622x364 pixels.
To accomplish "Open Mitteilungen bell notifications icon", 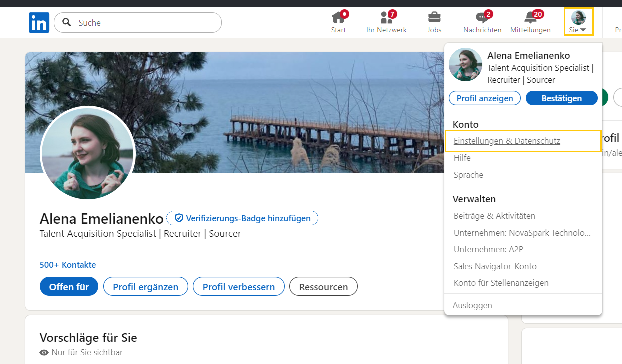I will 530,18.
